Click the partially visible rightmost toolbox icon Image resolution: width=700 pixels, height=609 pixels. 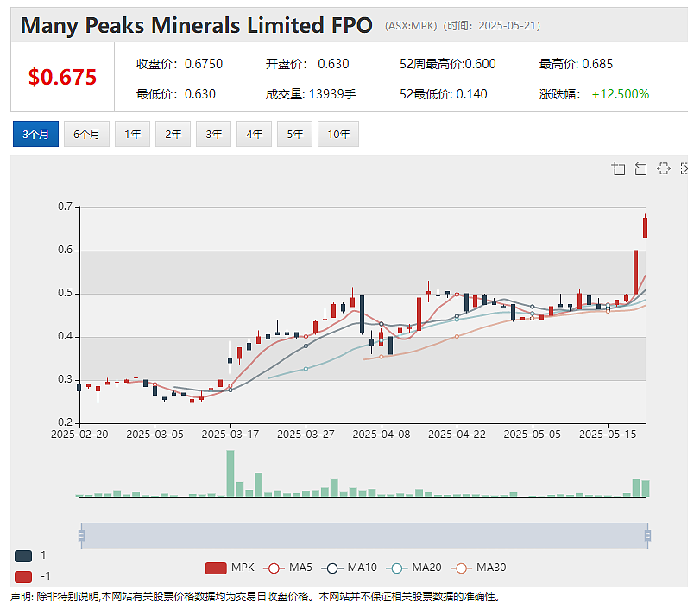coord(684,168)
